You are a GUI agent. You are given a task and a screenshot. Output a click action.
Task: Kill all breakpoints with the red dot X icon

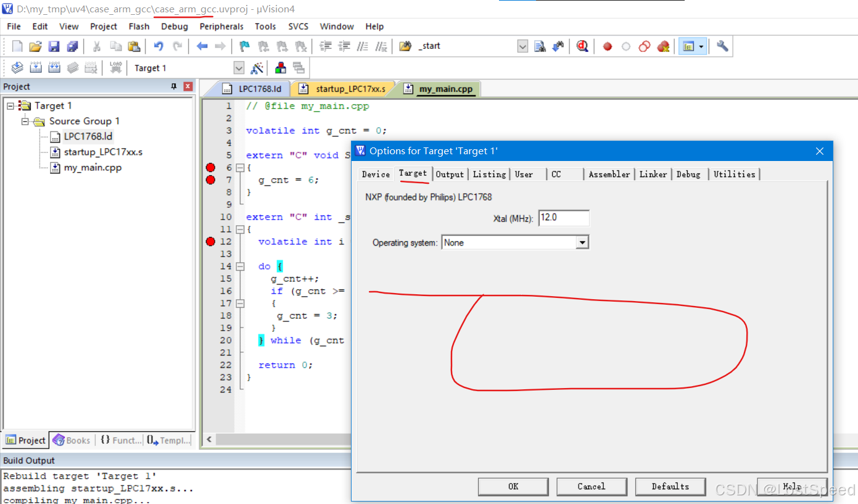click(663, 46)
